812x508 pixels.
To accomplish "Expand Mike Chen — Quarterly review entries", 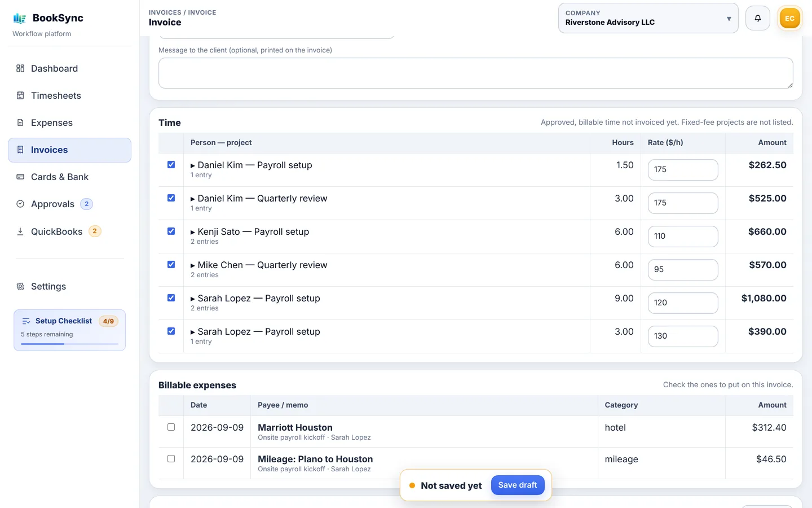I will [193, 265].
